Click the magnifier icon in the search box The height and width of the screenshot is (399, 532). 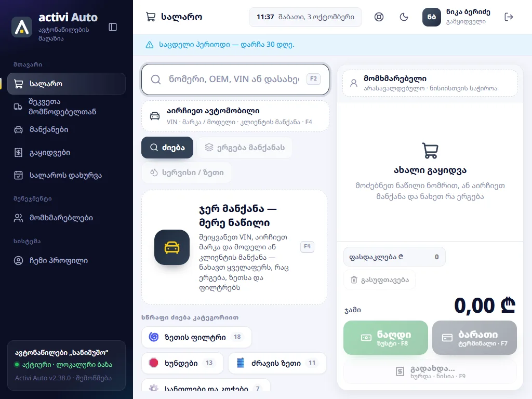pos(156,79)
